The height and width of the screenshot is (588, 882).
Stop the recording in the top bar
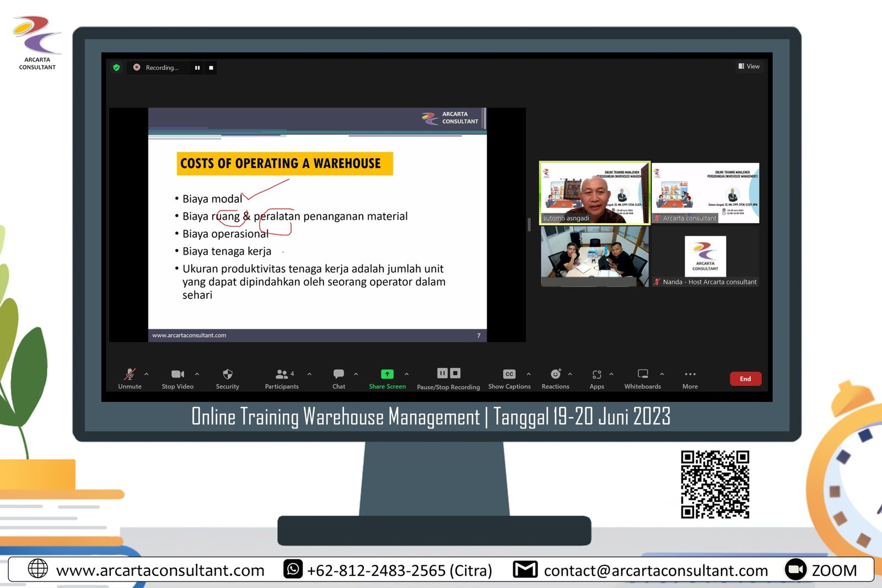pyautogui.click(x=211, y=68)
